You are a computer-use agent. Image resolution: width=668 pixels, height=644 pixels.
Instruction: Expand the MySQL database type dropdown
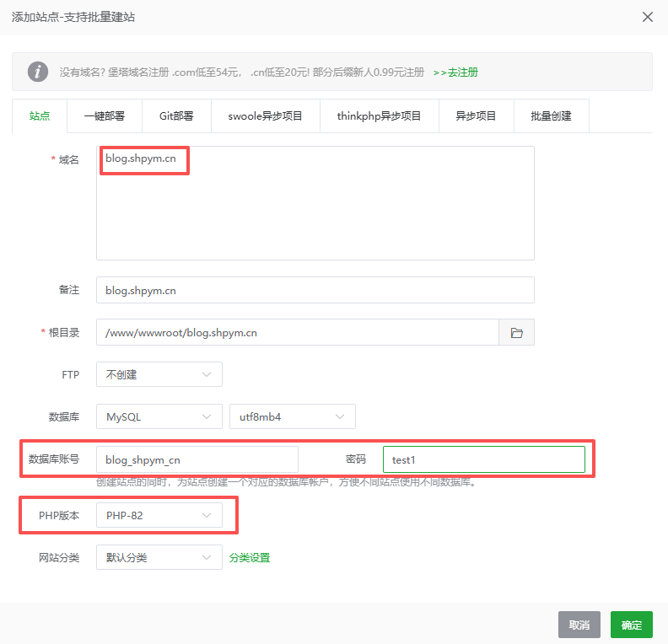coord(159,416)
